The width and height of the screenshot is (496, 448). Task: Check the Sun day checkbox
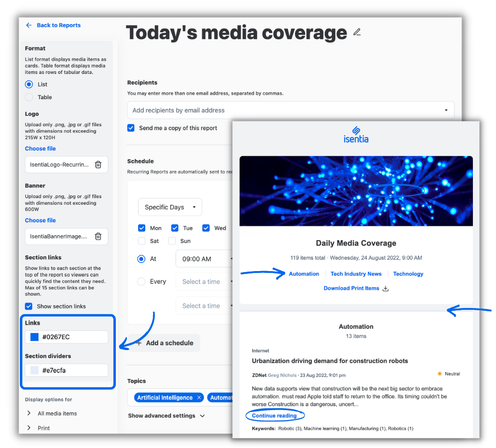172,241
